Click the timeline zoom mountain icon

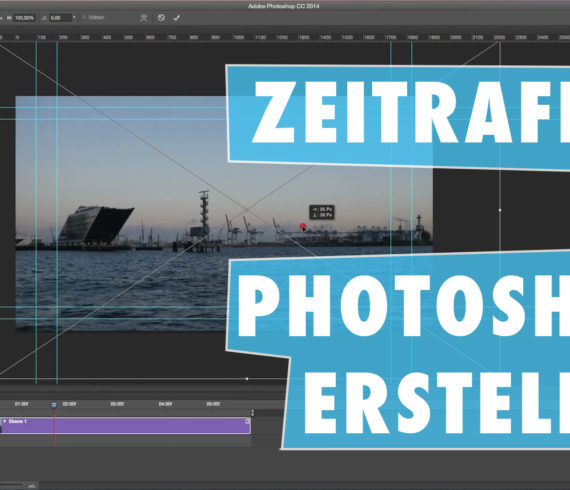point(32,486)
